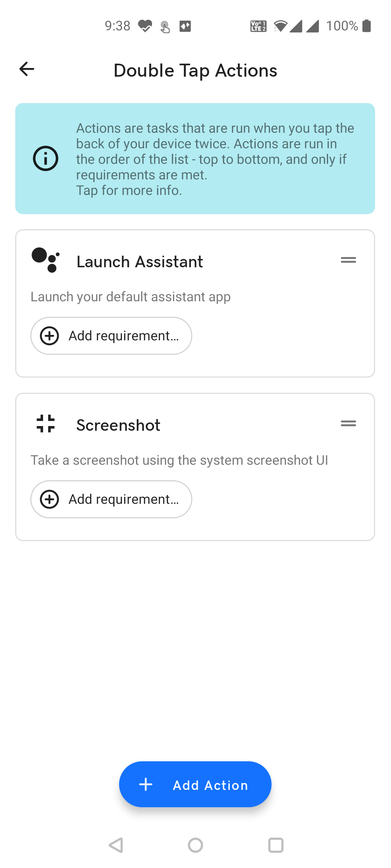This screenshot has height=868, width=391.
Task: Tap the info icon in the banner
Action: [46, 158]
